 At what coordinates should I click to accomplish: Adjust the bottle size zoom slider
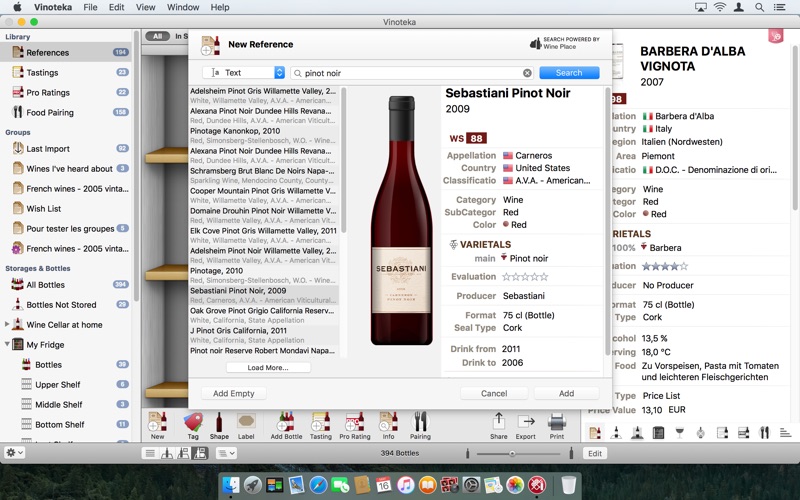pos(513,453)
